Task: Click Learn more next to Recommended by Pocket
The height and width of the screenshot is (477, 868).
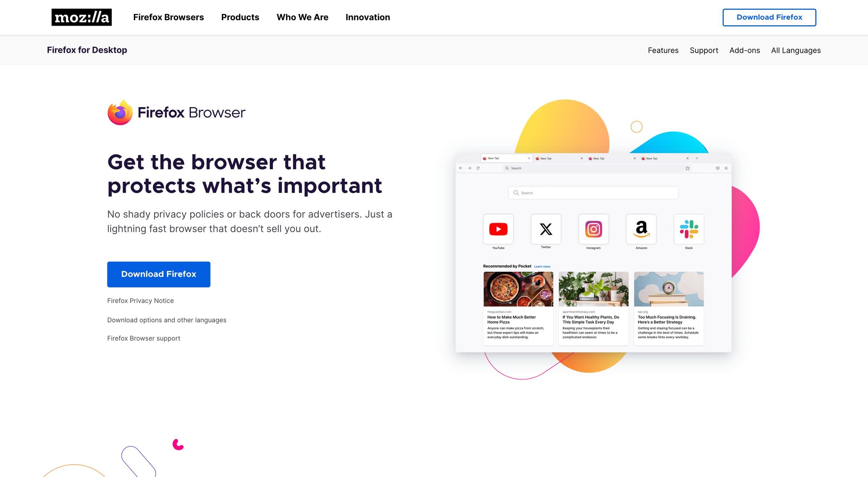Action: point(541,267)
